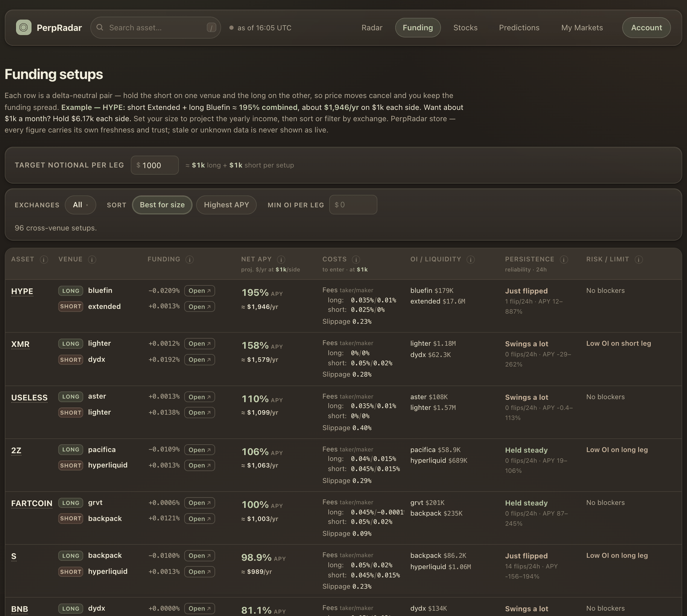The image size is (687, 616).
Task: Expand the Exchanges All dropdown
Action: pyautogui.click(x=81, y=205)
